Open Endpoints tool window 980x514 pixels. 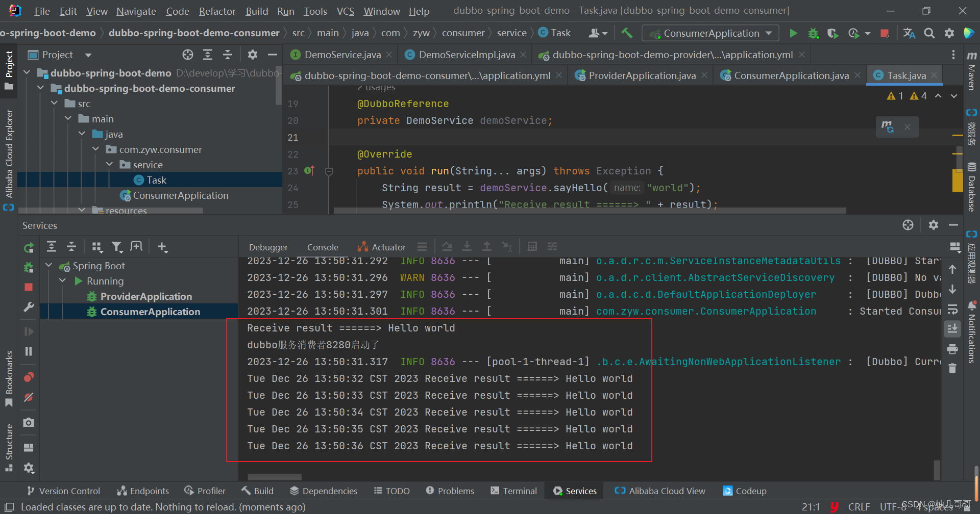click(143, 491)
